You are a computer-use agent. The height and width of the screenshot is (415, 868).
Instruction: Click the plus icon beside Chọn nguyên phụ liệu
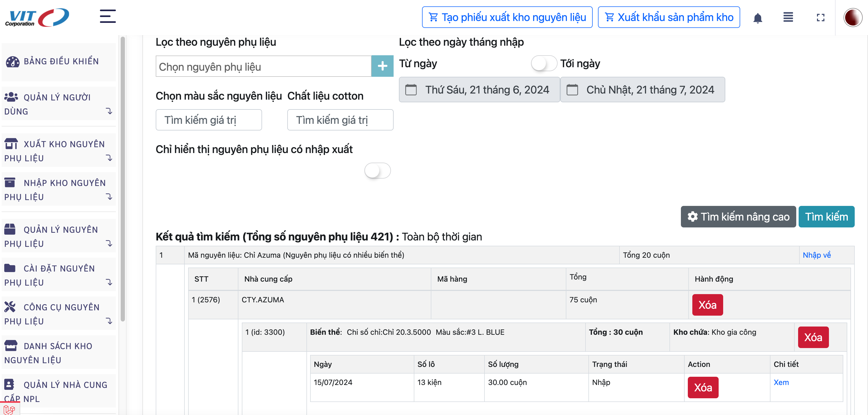(x=382, y=66)
